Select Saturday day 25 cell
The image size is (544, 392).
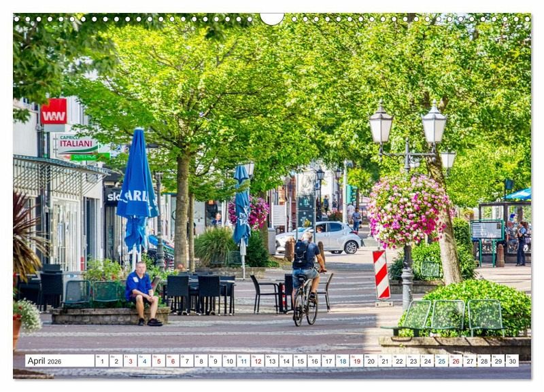pyautogui.click(x=441, y=361)
